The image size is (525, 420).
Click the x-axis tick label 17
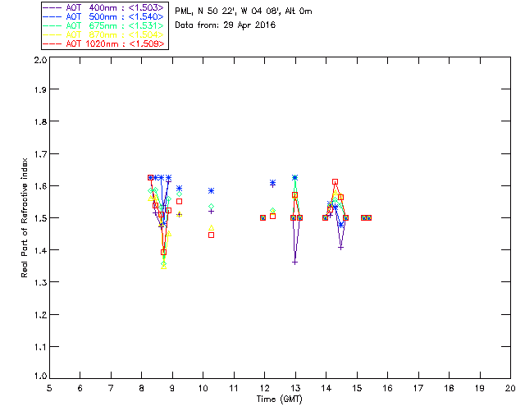pos(418,389)
